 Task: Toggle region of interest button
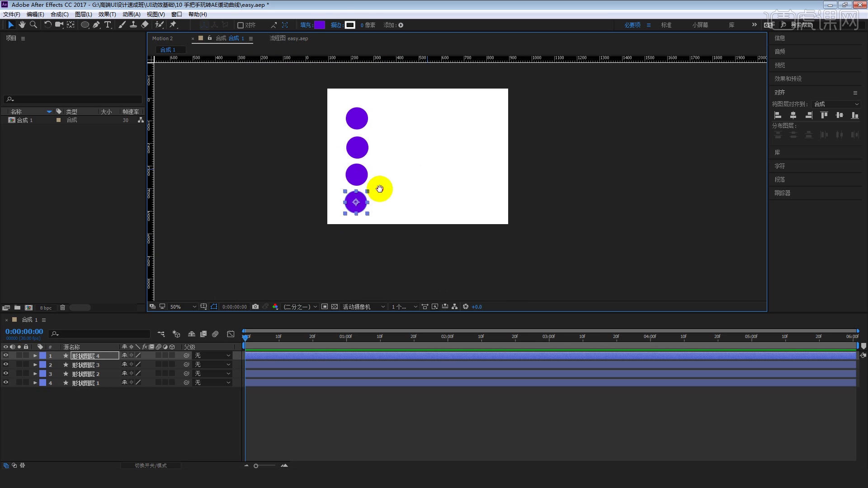click(325, 307)
